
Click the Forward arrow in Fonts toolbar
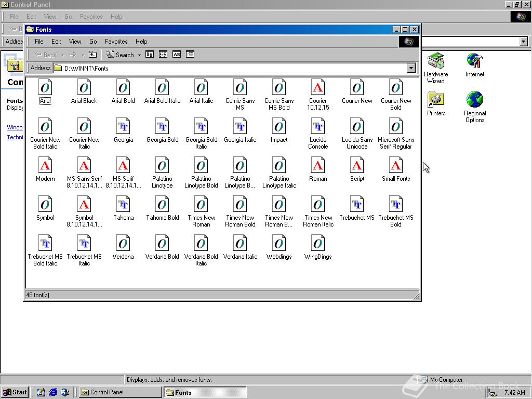click(73, 55)
